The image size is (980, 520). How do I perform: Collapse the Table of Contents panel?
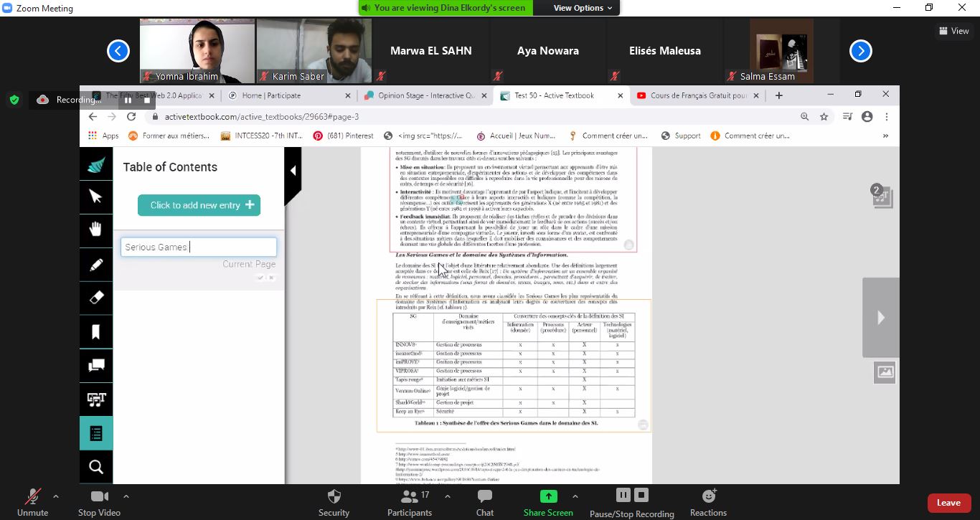[293, 171]
